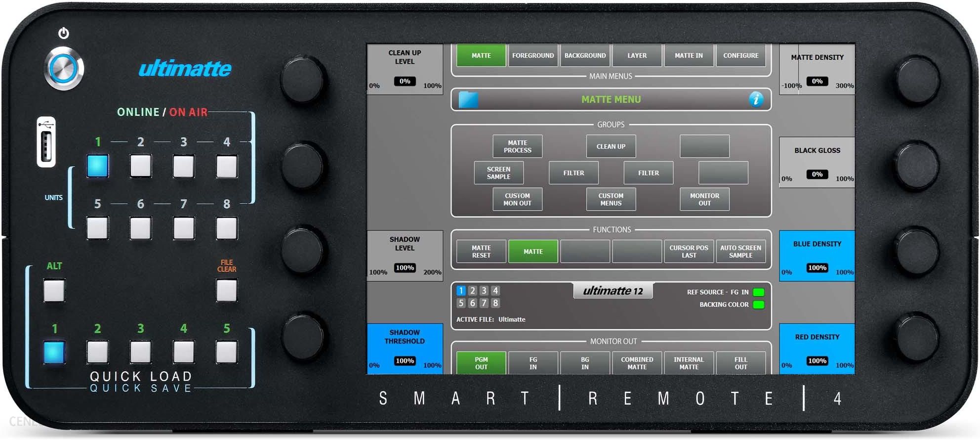Click on-screen unit indicator 5
This screenshot has height=440, width=980.
(461, 303)
